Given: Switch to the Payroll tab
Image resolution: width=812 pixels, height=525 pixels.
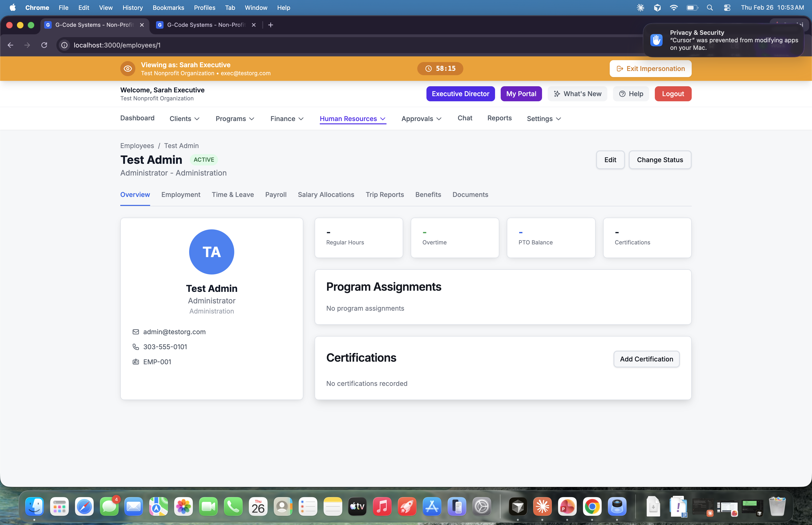Looking at the screenshot, I should [276, 195].
